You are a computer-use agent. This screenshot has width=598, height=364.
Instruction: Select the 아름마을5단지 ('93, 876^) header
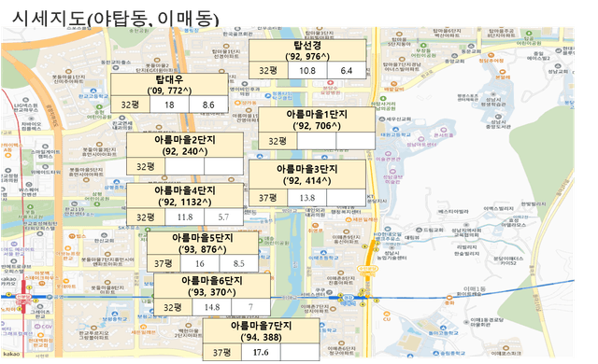point(203,244)
